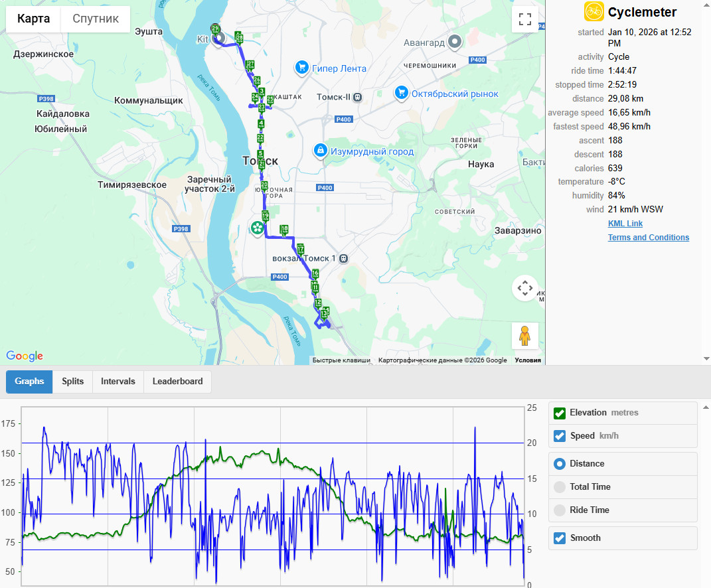
Task: Open the Terms and Conditions link
Action: pos(649,238)
